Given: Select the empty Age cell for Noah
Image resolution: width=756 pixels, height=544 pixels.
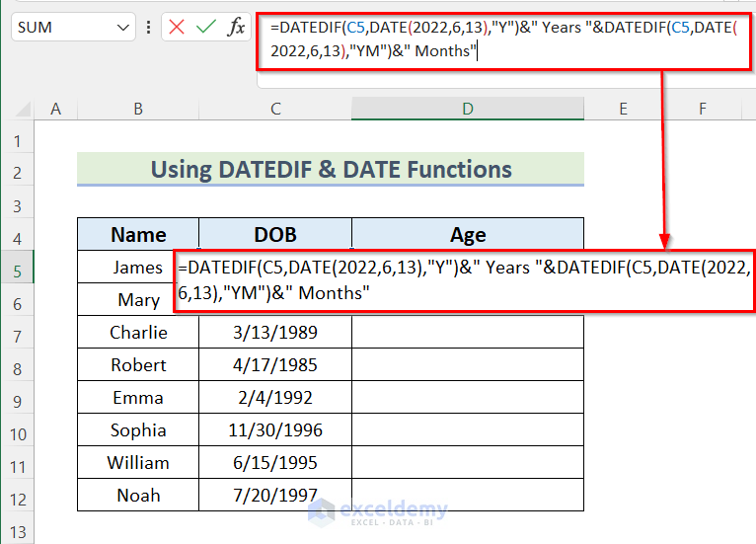Looking at the screenshot, I should tap(467, 496).
